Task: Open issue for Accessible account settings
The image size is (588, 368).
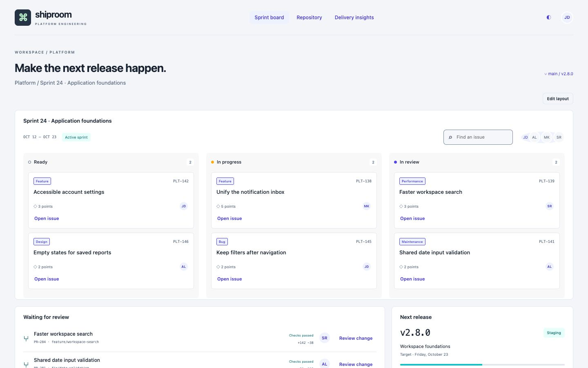Action: (47, 218)
